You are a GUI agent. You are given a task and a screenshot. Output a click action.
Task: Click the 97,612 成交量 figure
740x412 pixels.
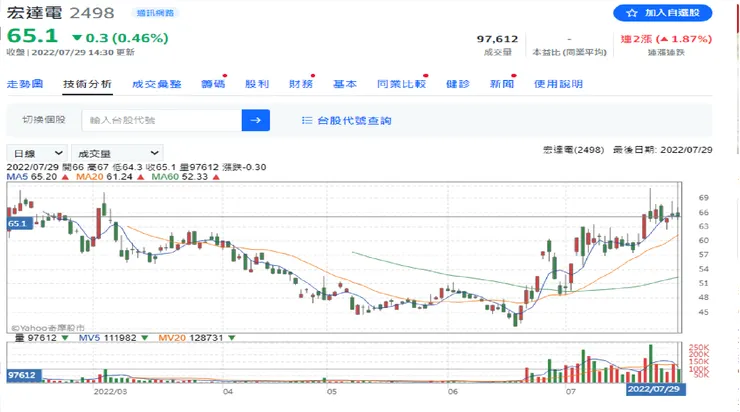point(497,39)
